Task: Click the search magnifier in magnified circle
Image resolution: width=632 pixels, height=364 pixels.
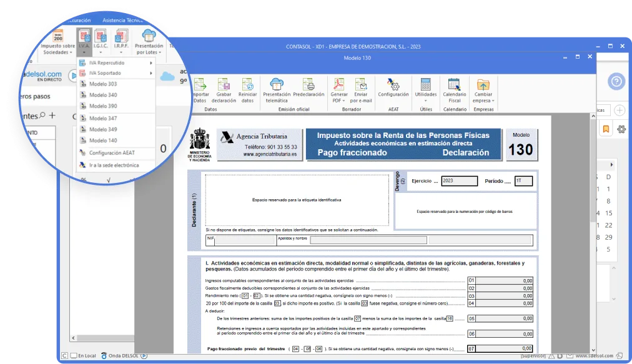Action: click(x=42, y=116)
